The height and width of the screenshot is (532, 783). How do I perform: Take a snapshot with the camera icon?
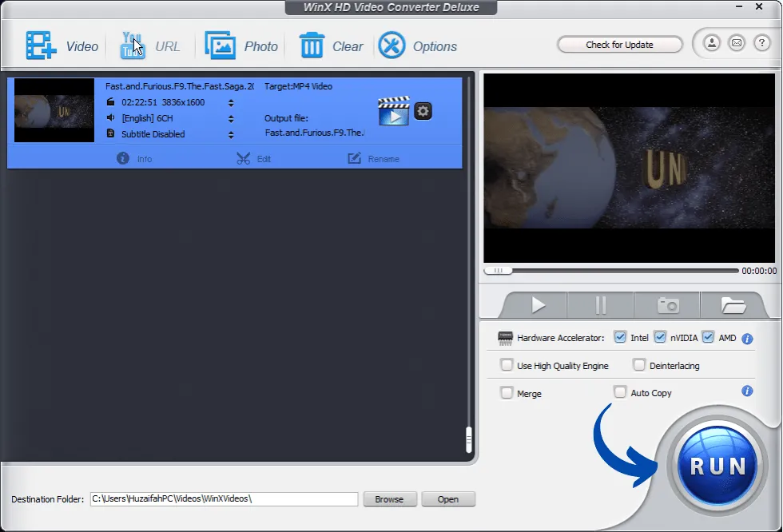(x=667, y=305)
